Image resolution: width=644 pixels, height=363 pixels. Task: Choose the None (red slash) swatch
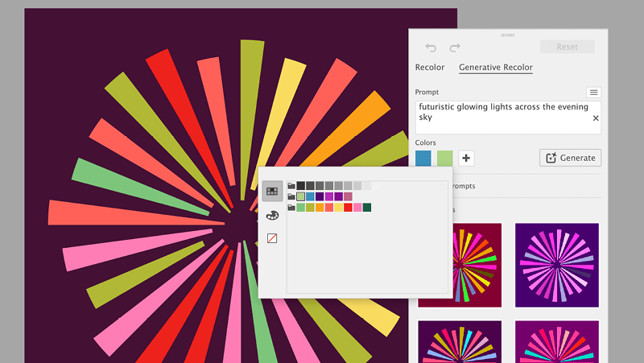click(272, 238)
